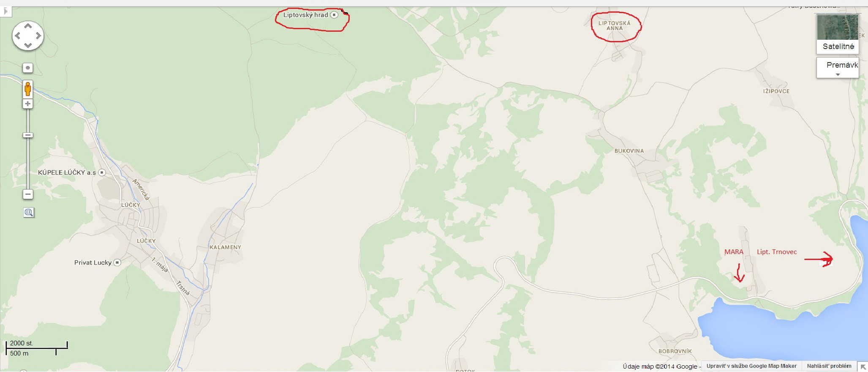Switch to Satelitné map view
The width and height of the screenshot is (868, 372).
[838, 34]
